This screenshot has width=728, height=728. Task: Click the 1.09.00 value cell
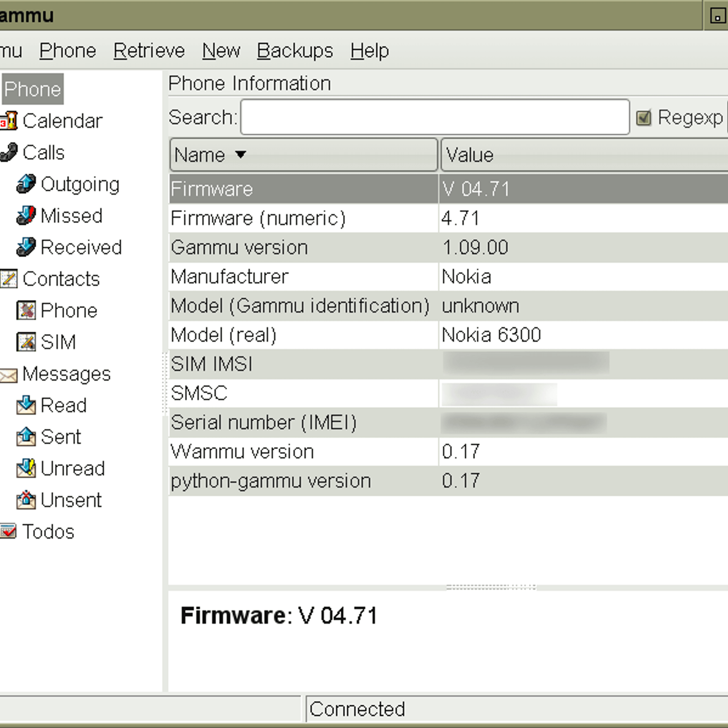coord(475,247)
